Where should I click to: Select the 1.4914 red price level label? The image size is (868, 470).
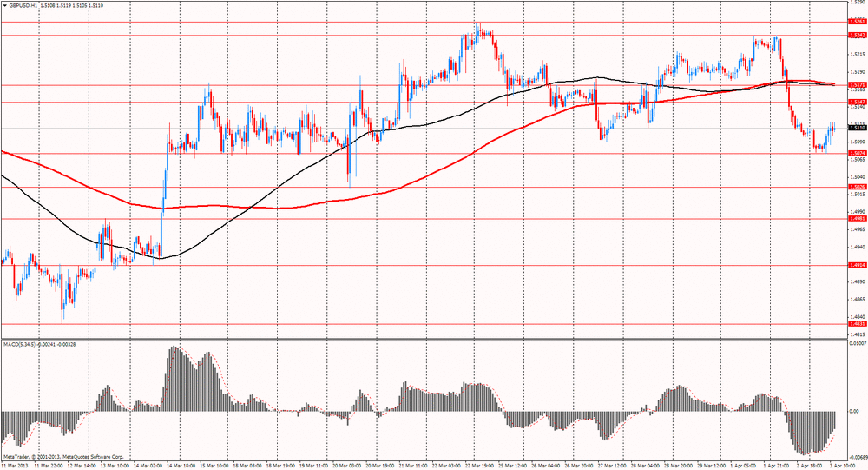[857, 266]
